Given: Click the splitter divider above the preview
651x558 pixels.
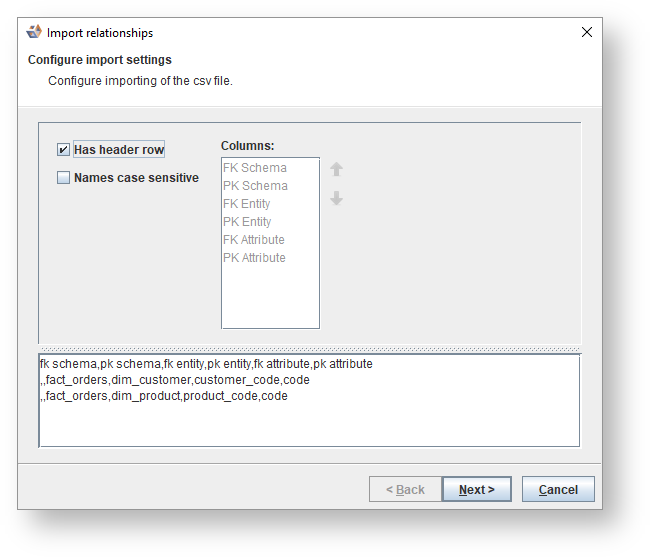Looking at the screenshot, I should tap(309, 349).
